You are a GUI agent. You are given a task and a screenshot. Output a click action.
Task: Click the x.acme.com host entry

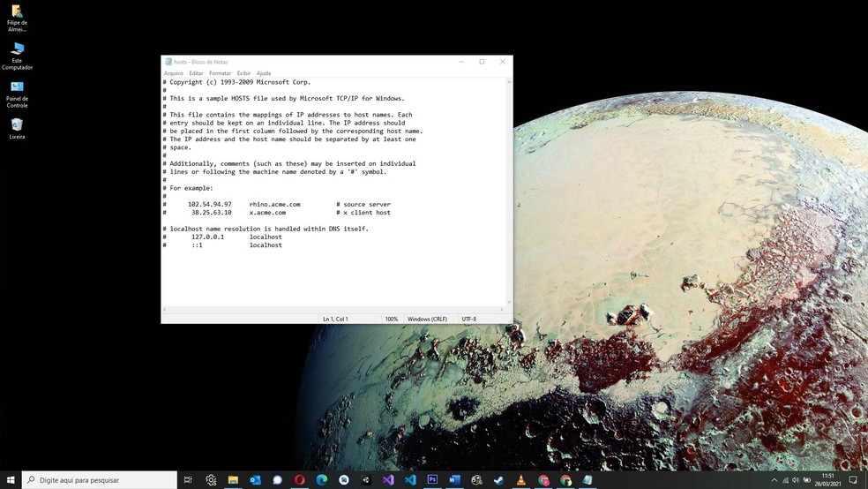pyautogui.click(x=267, y=213)
